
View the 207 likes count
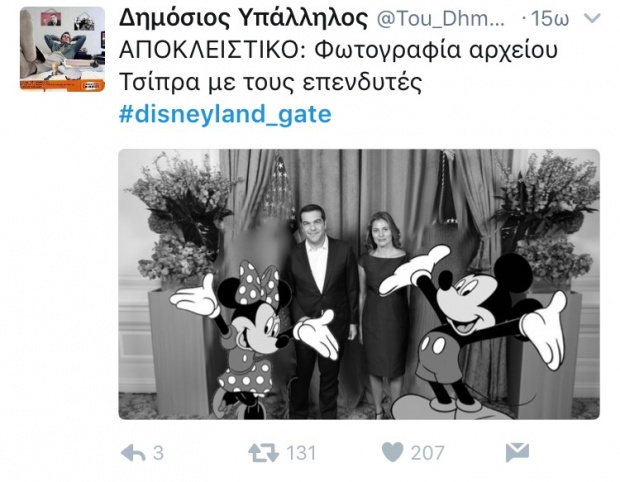(428, 453)
